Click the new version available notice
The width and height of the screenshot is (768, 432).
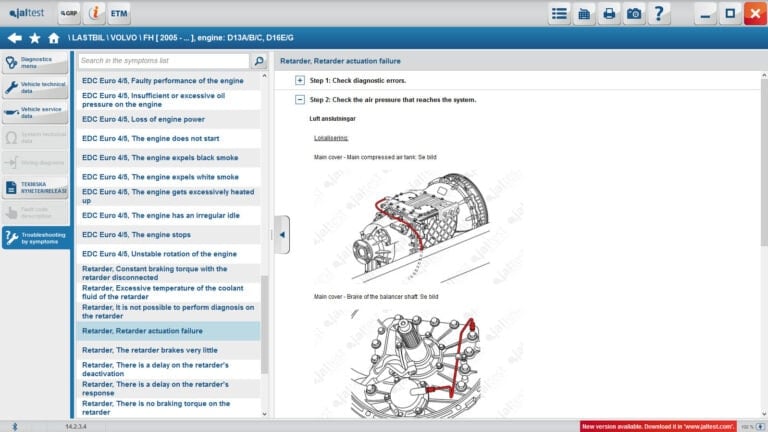pyautogui.click(x=658, y=427)
